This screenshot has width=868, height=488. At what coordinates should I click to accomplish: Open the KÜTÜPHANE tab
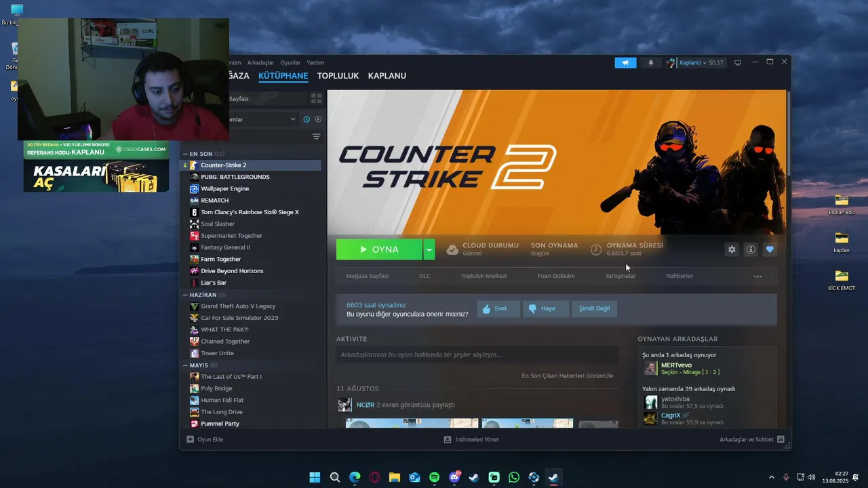click(x=283, y=76)
